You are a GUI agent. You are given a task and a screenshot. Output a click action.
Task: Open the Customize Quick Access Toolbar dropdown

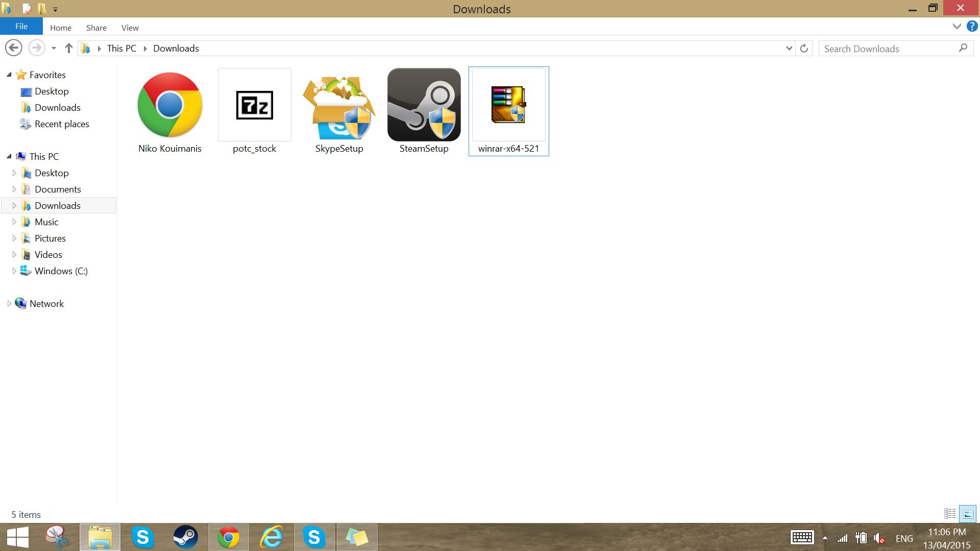click(55, 9)
